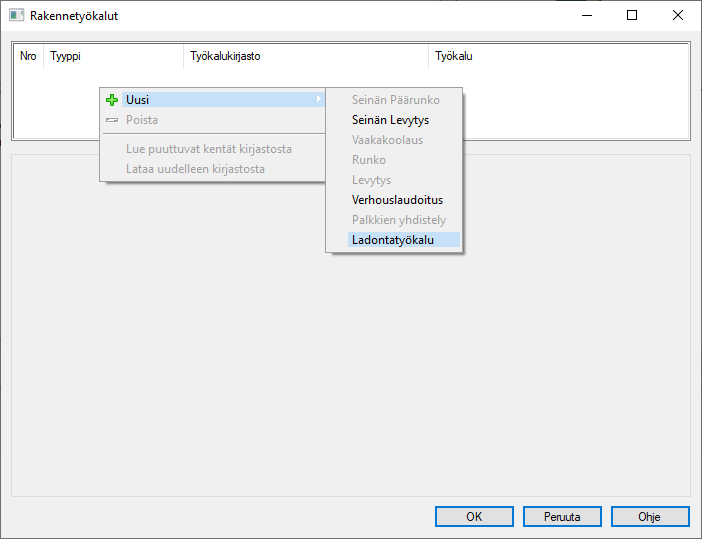Click the Peruuta button
This screenshot has height=539, width=702.
coord(562,517)
